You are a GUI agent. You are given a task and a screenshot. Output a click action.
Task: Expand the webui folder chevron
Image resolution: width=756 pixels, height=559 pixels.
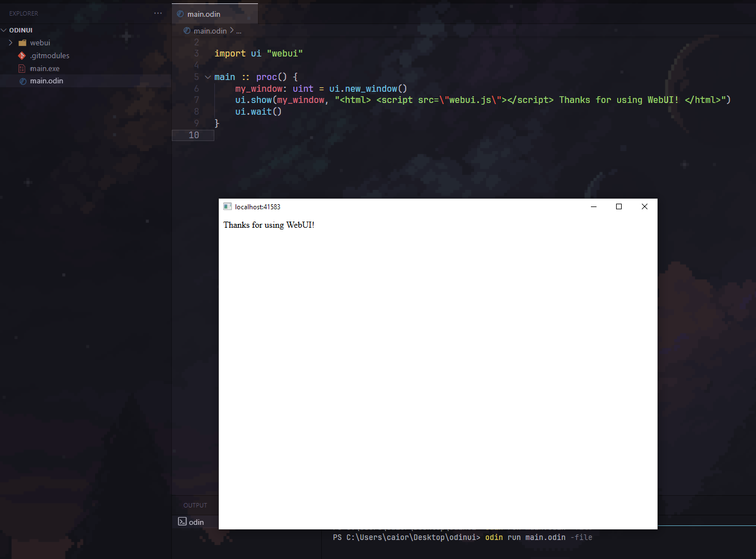11,43
